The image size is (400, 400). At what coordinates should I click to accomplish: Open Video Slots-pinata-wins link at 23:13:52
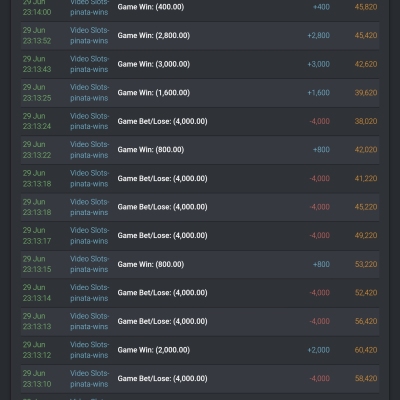point(89,36)
